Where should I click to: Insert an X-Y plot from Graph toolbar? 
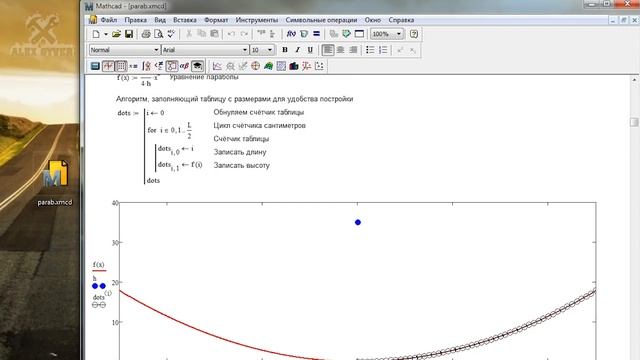coord(217,66)
